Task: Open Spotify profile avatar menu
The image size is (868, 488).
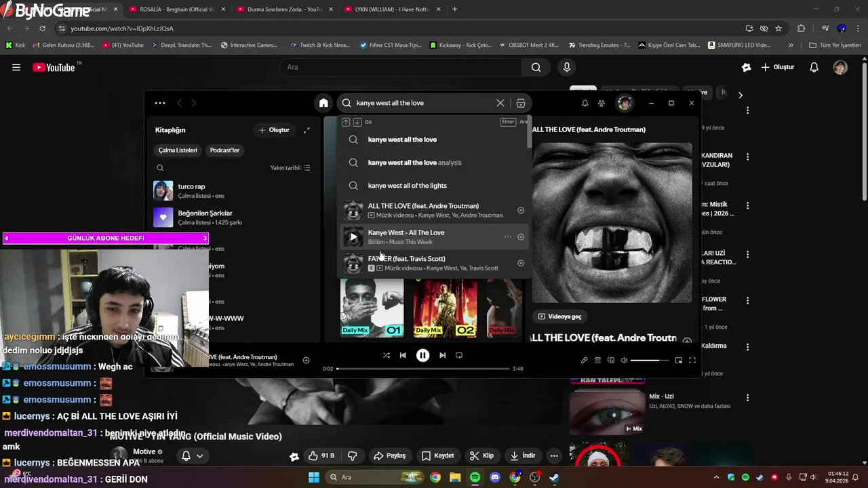Action: pyautogui.click(x=625, y=103)
